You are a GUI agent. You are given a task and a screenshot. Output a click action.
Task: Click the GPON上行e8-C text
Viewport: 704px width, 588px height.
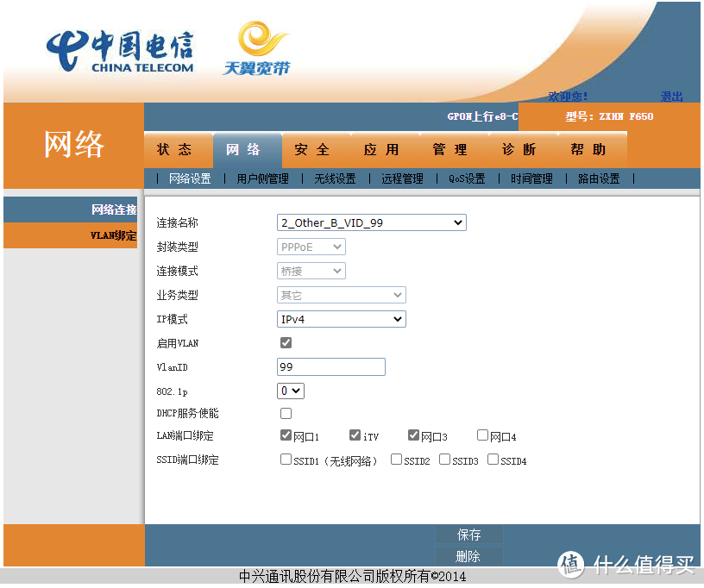tap(482, 116)
